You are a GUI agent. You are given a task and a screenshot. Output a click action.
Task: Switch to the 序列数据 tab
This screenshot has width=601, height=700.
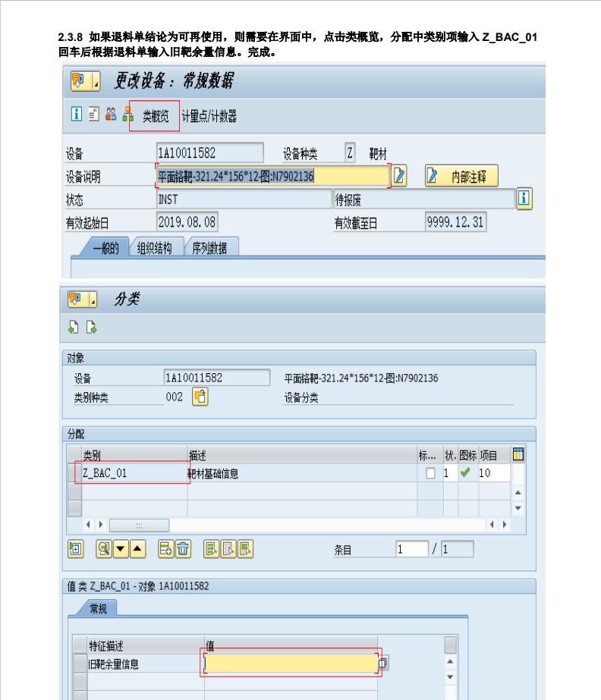pos(211,248)
